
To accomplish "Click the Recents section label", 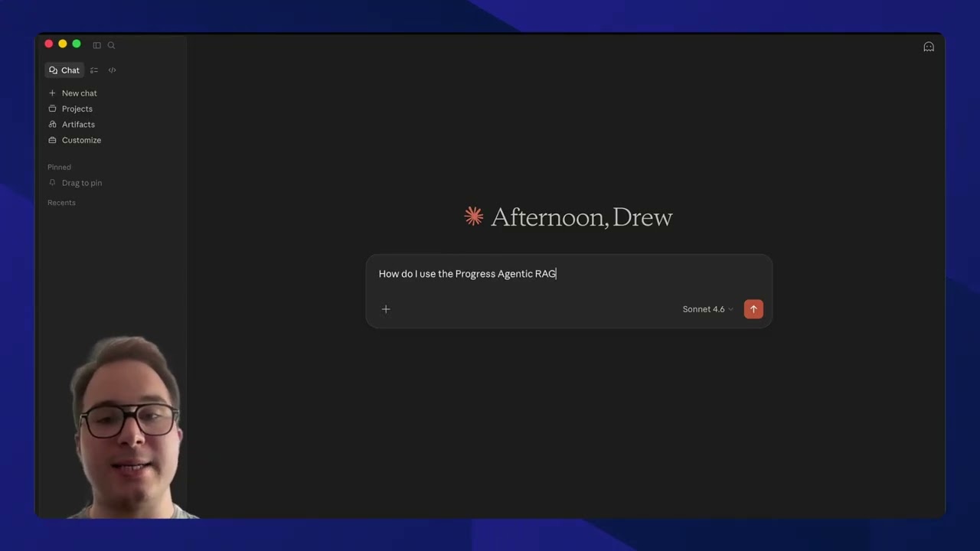I will tap(61, 203).
